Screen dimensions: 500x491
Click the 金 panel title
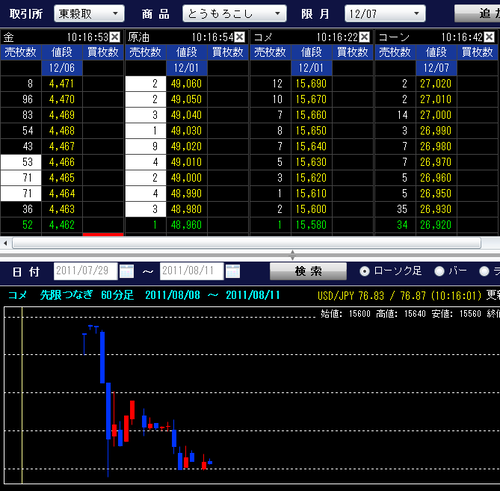click(9, 37)
